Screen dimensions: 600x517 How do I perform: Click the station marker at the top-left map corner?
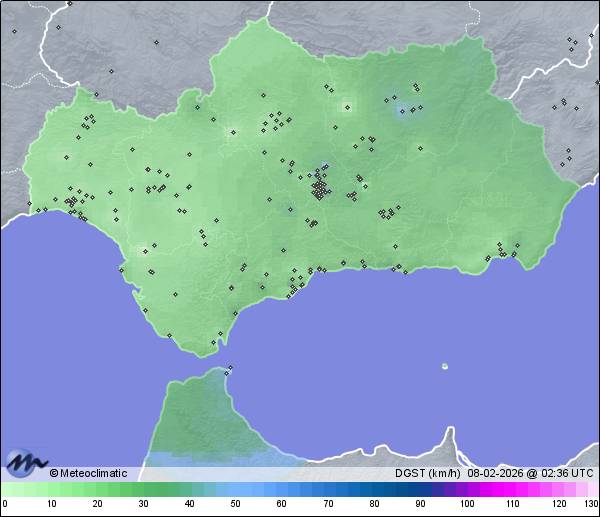(14, 30)
